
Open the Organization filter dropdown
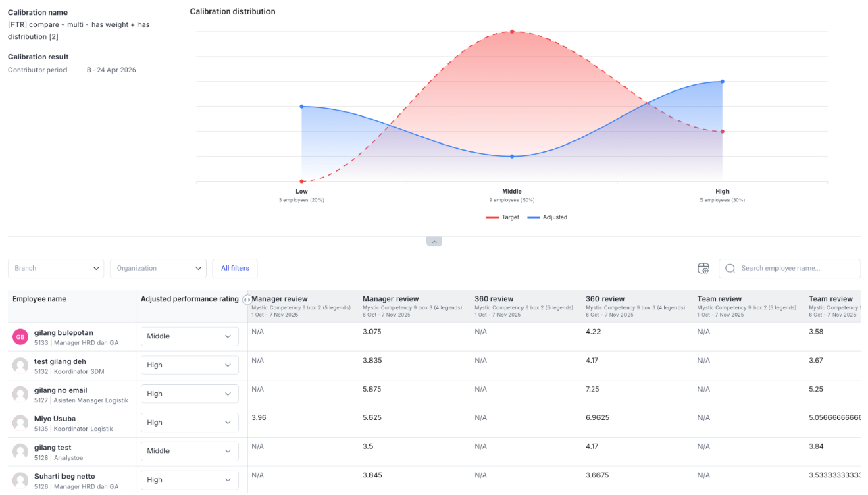(x=158, y=268)
